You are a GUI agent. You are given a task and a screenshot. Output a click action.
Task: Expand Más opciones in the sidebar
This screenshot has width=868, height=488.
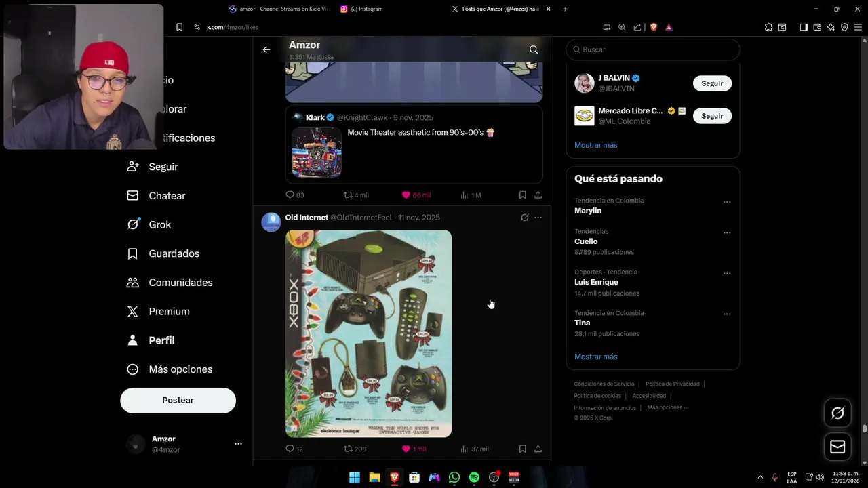[x=170, y=369]
